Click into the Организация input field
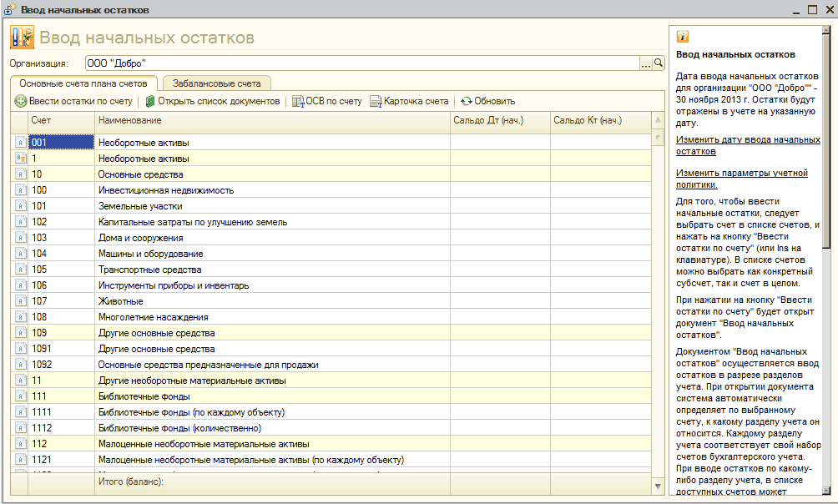Viewport: 838px width, 504px height. click(362, 63)
